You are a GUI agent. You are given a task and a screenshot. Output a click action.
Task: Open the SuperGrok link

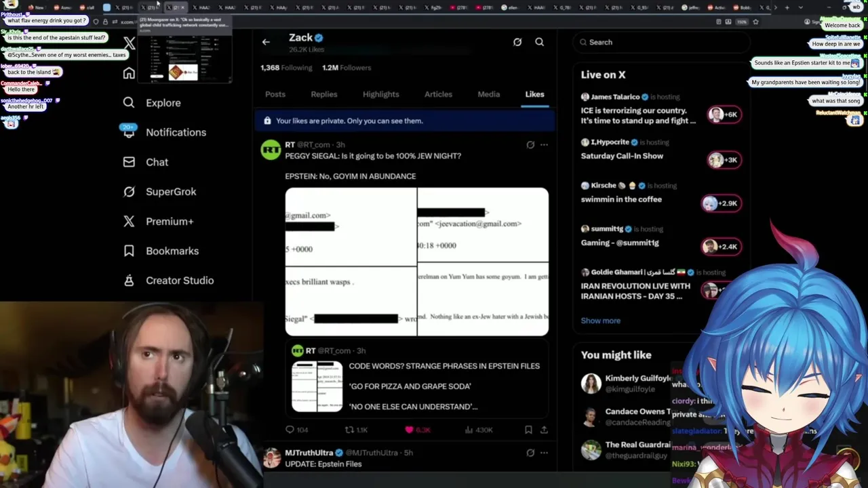pos(171,192)
